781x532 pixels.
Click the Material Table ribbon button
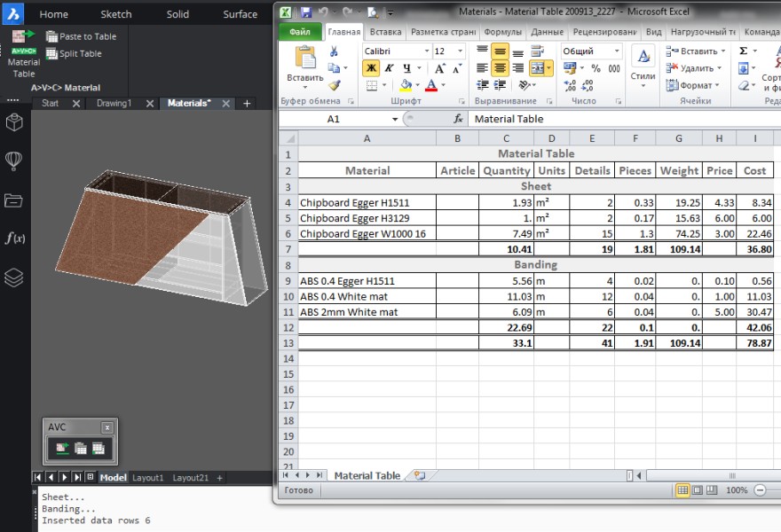tap(24, 53)
